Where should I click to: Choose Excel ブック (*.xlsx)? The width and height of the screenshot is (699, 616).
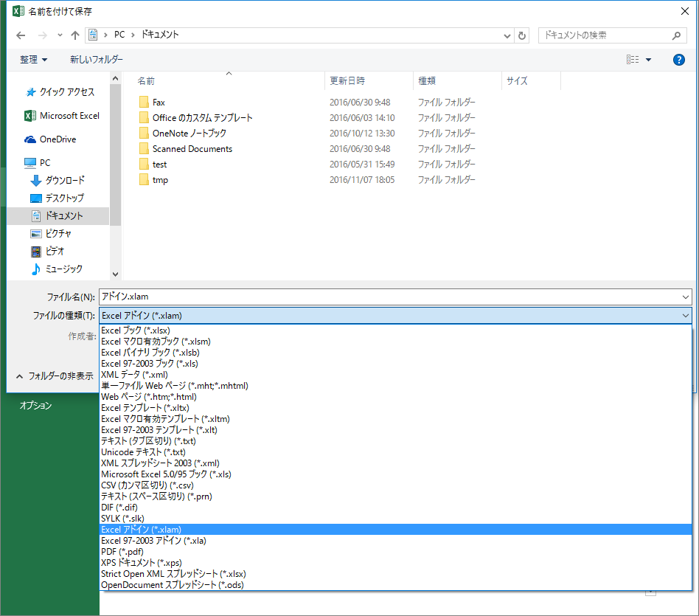pos(395,331)
